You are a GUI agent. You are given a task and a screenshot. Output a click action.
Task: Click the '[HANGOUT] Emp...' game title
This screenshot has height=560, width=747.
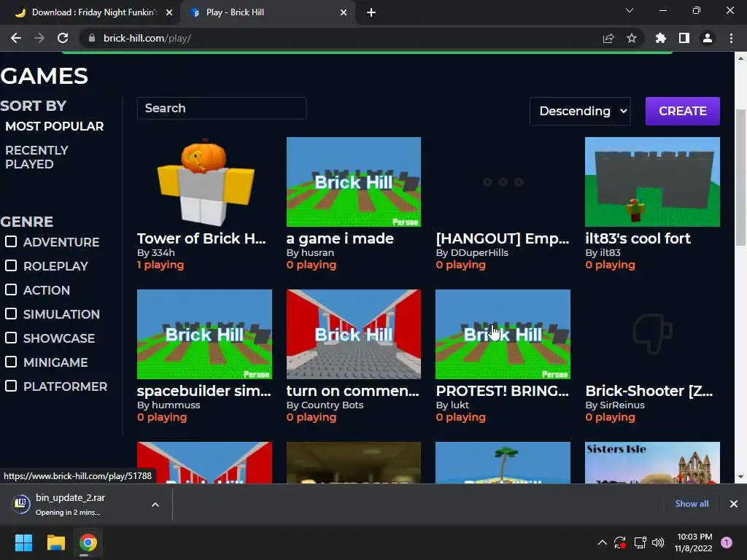(503, 238)
